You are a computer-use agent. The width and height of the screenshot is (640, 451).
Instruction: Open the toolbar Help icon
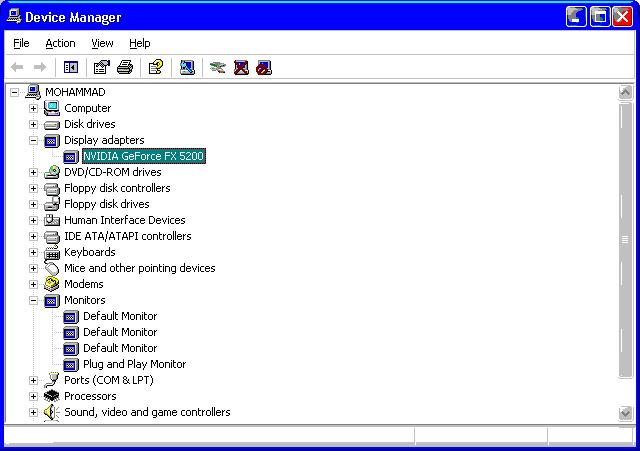click(156, 67)
